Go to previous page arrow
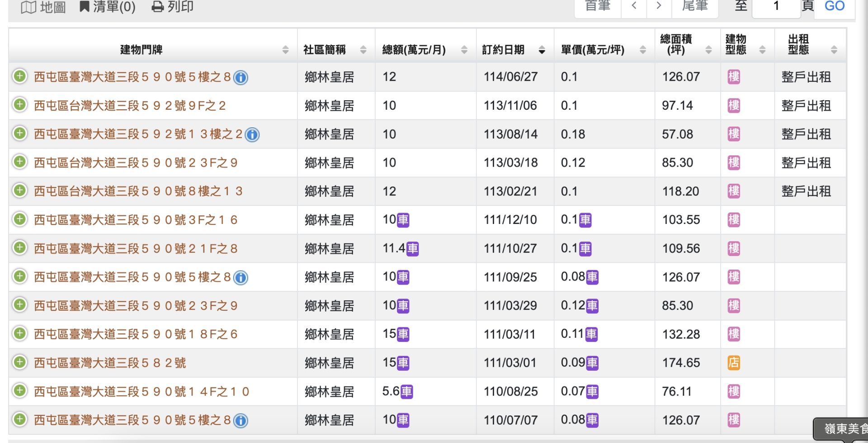Viewport: 868px width, 443px height. tap(634, 6)
